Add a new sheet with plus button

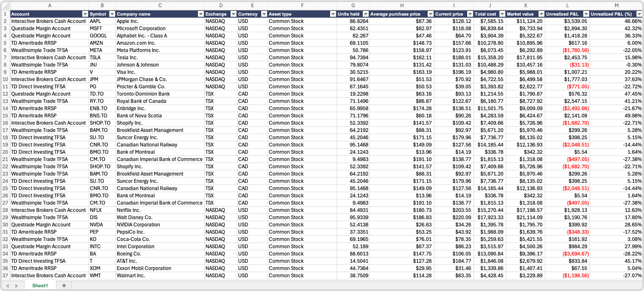tap(64, 285)
